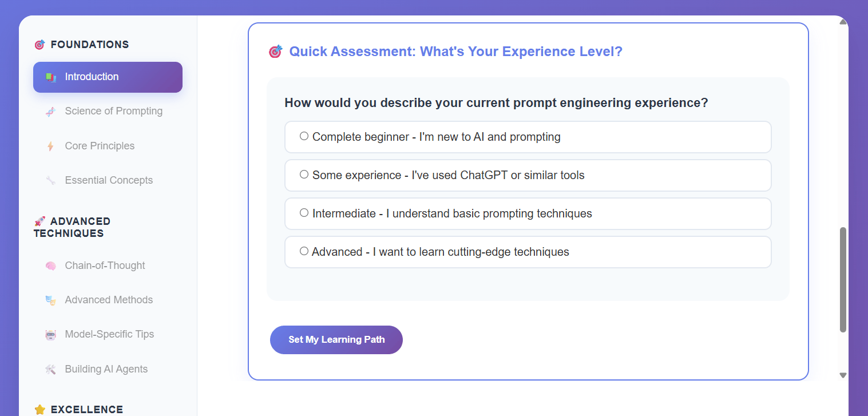Click the Set My Learning Path button

tap(336, 340)
